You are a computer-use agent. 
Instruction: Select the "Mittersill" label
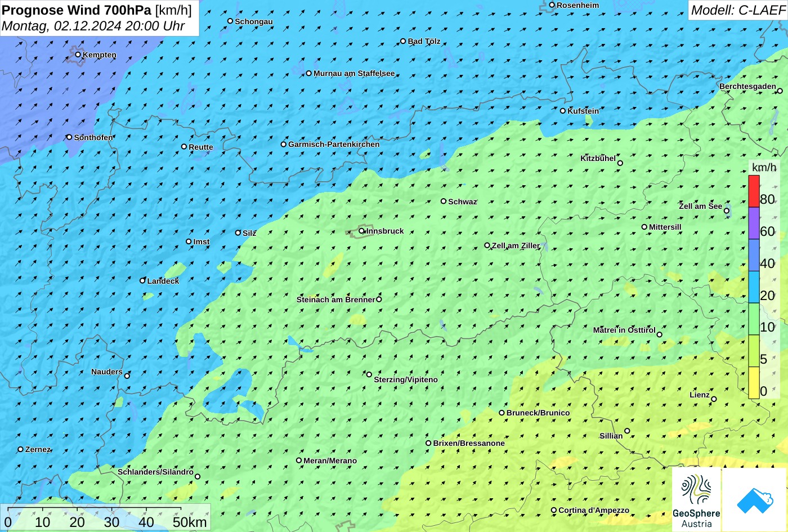click(x=665, y=227)
